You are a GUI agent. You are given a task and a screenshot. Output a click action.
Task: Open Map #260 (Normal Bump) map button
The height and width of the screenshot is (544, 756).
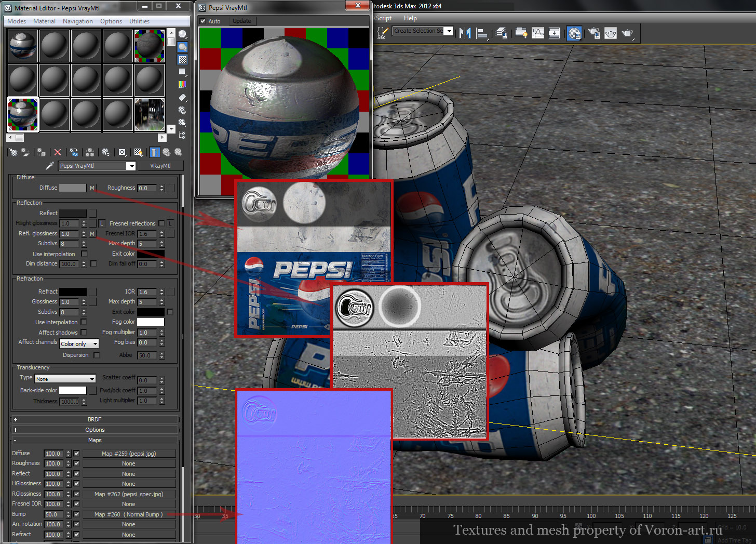tap(129, 514)
